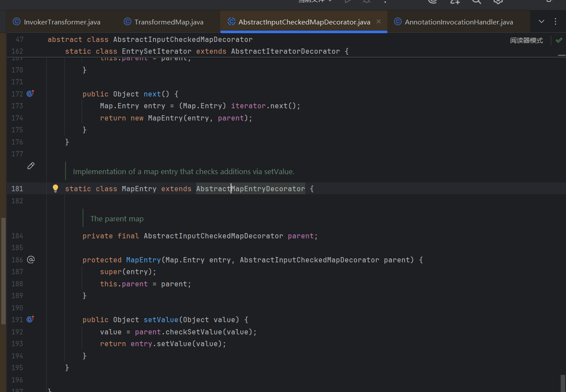Click the green checkmark inspection indicator
Screen dimensions: 566x392
[559, 40]
